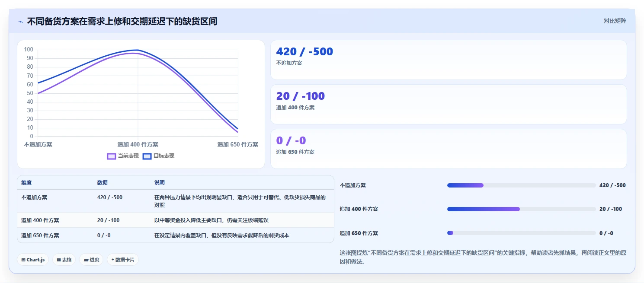Click the 对比矩阵 label in the header
Viewport: 644px width, 283px height.
[615, 21]
